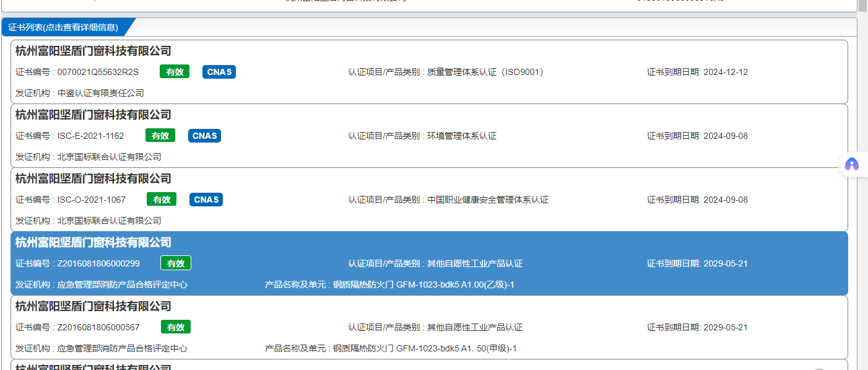Click issuer 北京国标联合认证有限公司 under ISC-O-2021-1067
Viewport: 868px width, 370px height.
tap(110, 221)
